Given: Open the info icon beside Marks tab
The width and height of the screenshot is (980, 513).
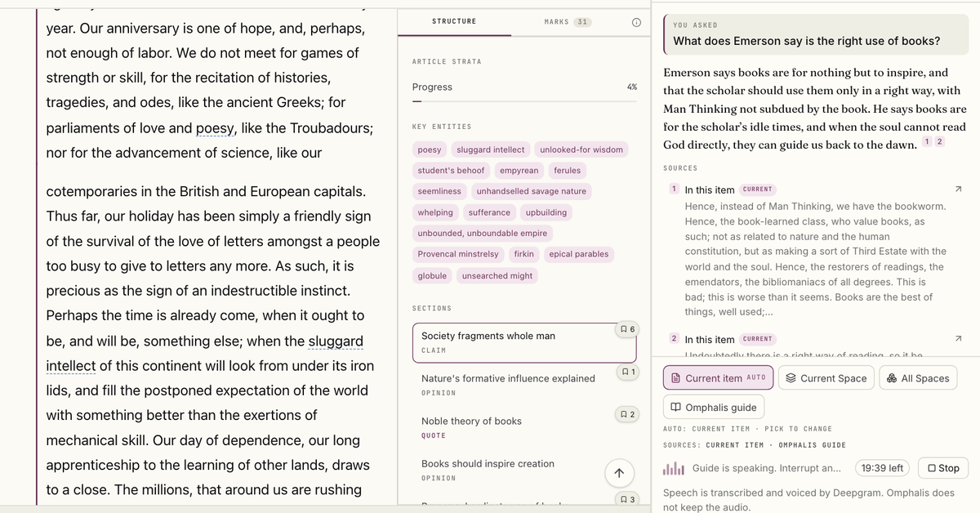Looking at the screenshot, I should [x=636, y=22].
